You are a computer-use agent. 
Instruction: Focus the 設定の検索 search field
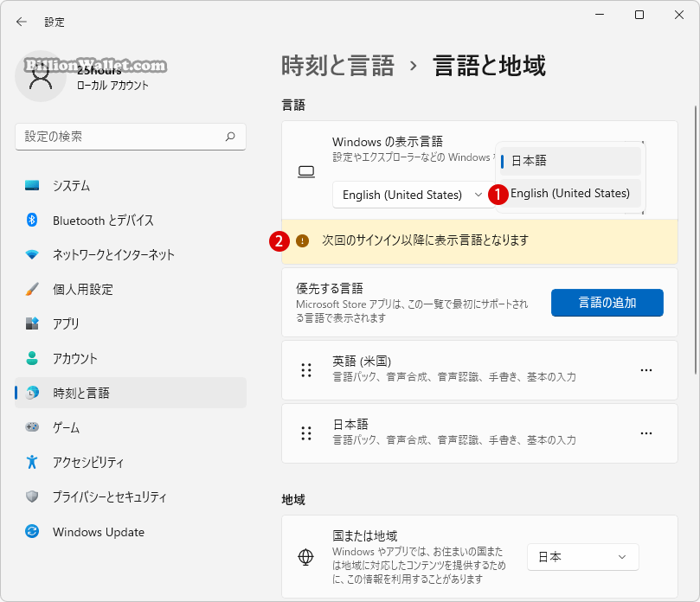click(x=131, y=137)
